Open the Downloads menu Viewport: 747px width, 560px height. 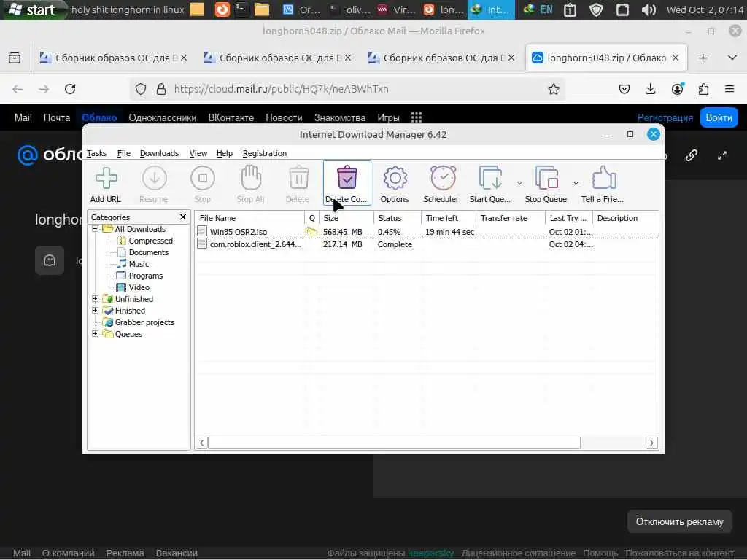pos(159,153)
